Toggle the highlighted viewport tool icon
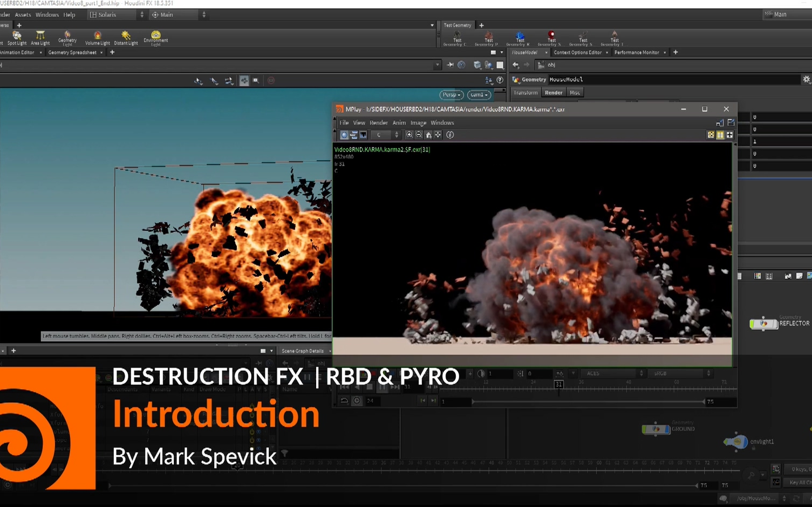 (244, 80)
